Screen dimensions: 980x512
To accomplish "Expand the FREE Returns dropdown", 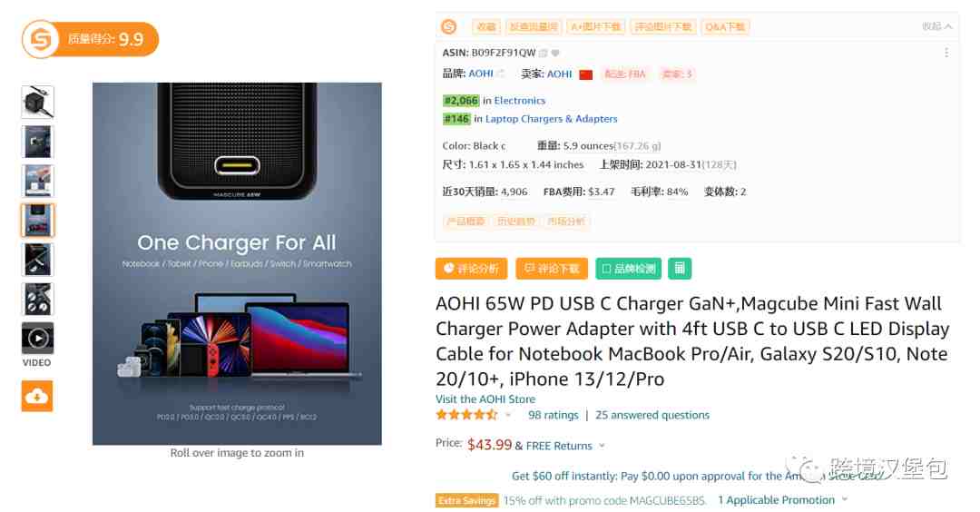I will coord(602,446).
